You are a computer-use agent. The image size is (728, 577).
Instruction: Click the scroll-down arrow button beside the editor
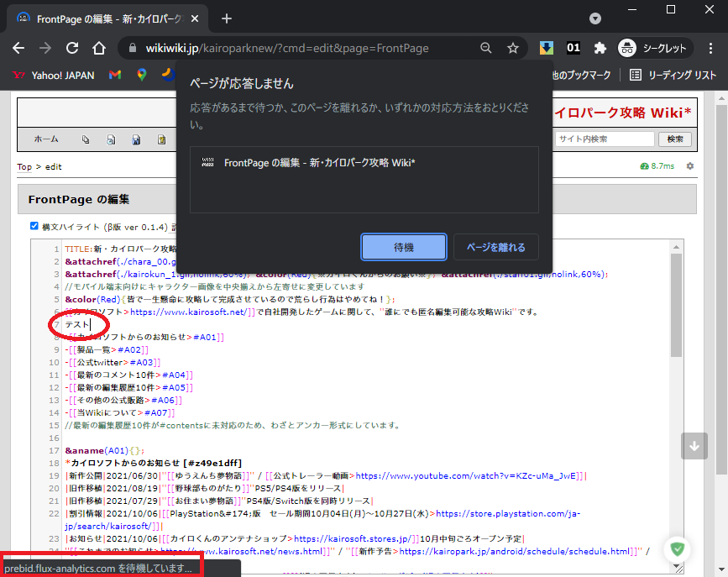coord(694,446)
